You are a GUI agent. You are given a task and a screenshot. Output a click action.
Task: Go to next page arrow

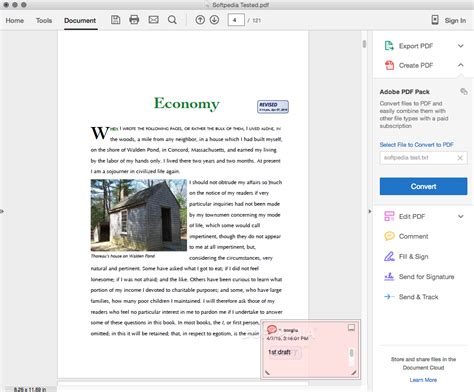click(x=214, y=20)
